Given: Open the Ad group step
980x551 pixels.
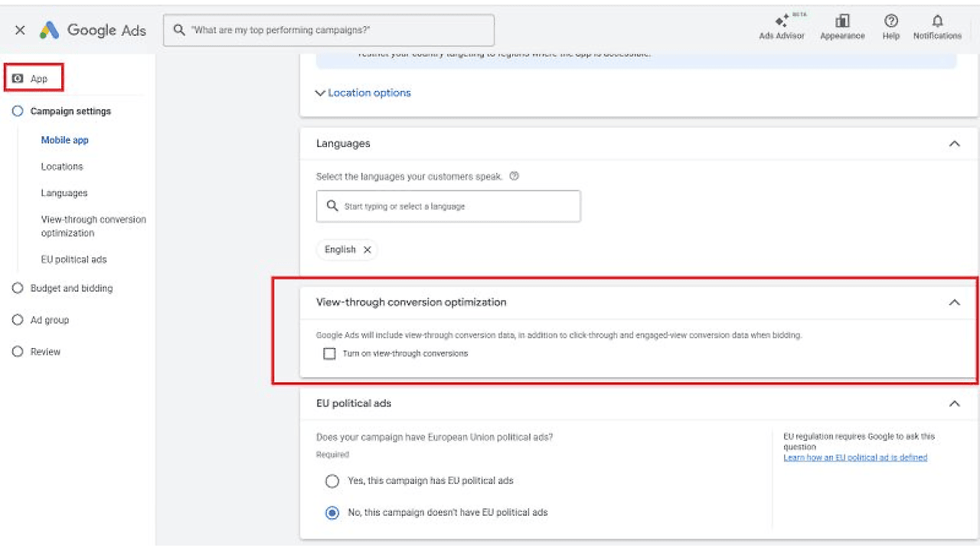Looking at the screenshot, I should tap(50, 320).
